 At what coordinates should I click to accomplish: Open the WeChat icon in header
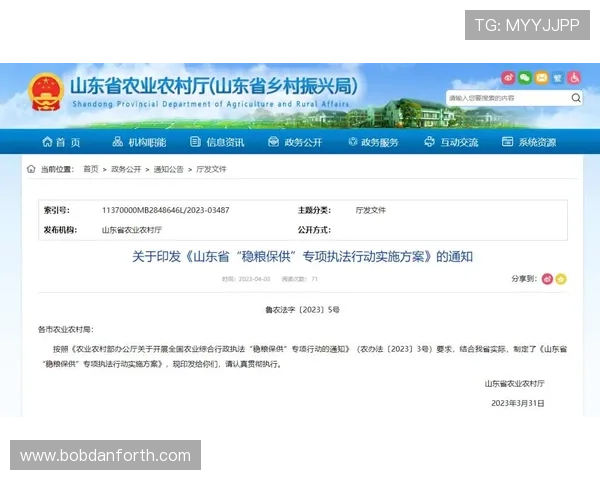[525, 78]
